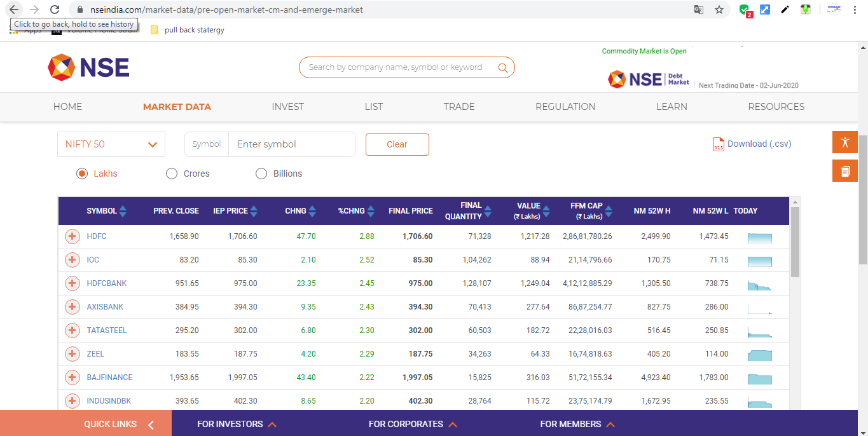Click the NSE logo
The width and height of the screenshot is (868, 436).
point(88,67)
